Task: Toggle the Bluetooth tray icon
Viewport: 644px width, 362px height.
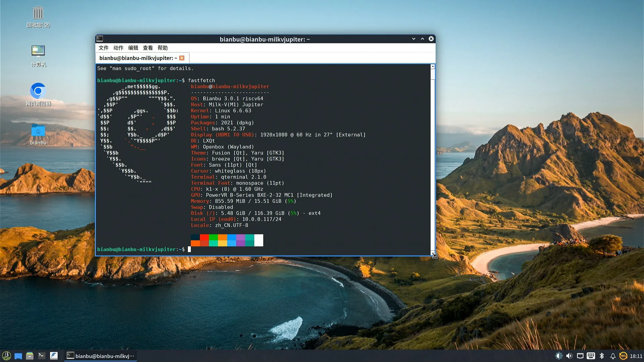Action: 602,356
